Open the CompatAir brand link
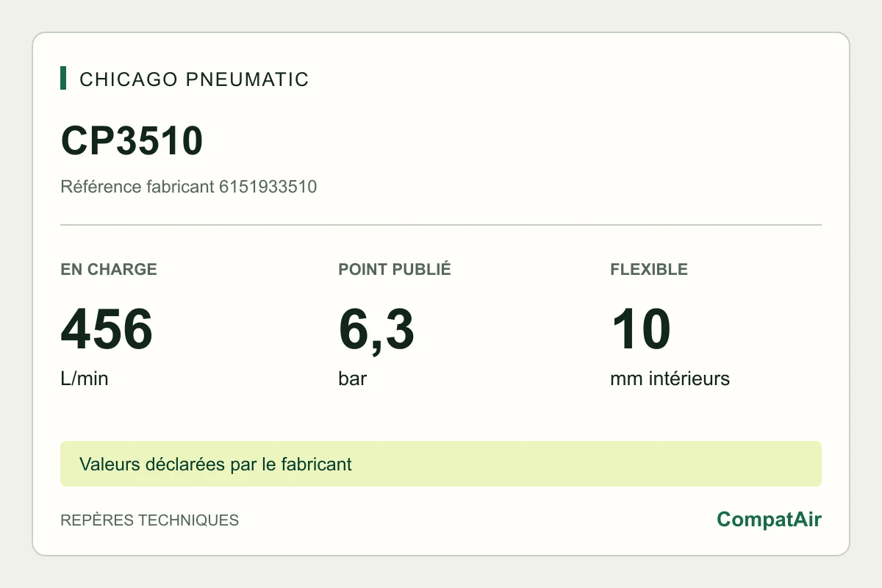This screenshot has width=882, height=588. (769, 520)
